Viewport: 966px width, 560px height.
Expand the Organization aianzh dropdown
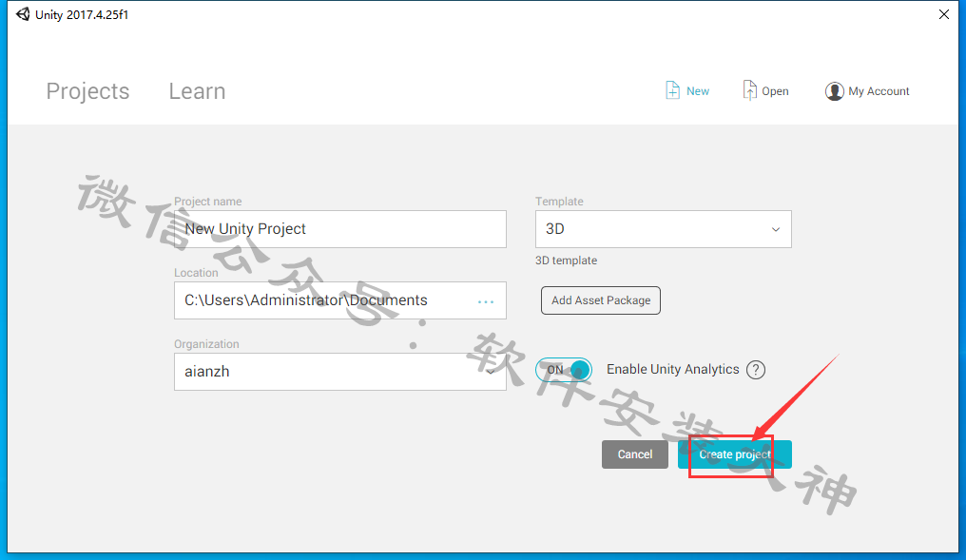click(340, 372)
